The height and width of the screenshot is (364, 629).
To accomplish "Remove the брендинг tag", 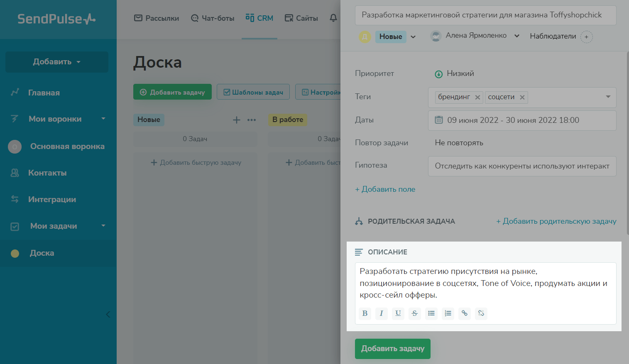I will [x=477, y=97].
